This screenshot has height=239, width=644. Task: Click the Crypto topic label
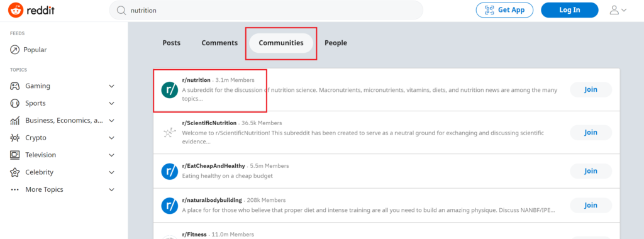tap(36, 138)
